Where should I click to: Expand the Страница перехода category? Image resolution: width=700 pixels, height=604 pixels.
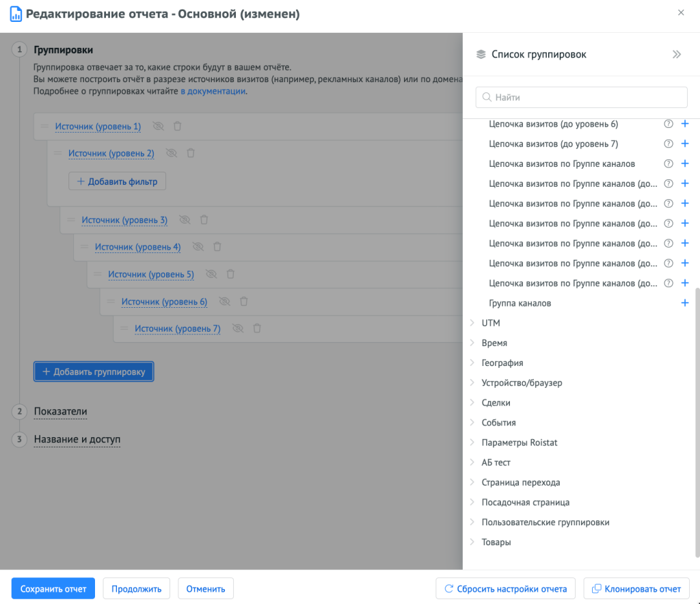coord(472,482)
